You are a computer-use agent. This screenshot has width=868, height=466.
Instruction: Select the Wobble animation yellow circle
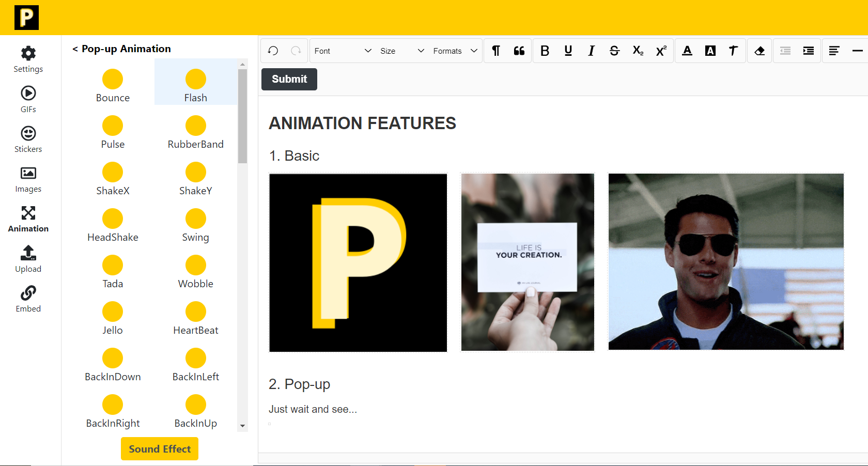point(196,265)
